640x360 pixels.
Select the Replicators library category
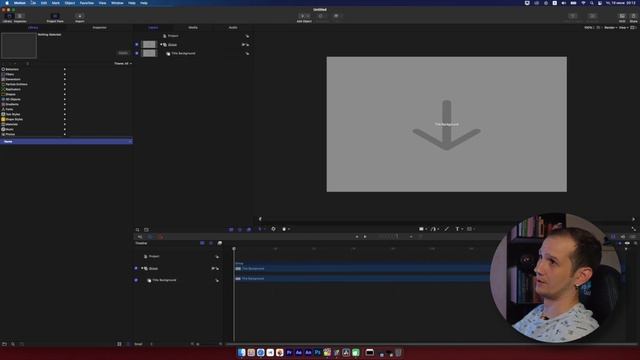tap(13, 89)
